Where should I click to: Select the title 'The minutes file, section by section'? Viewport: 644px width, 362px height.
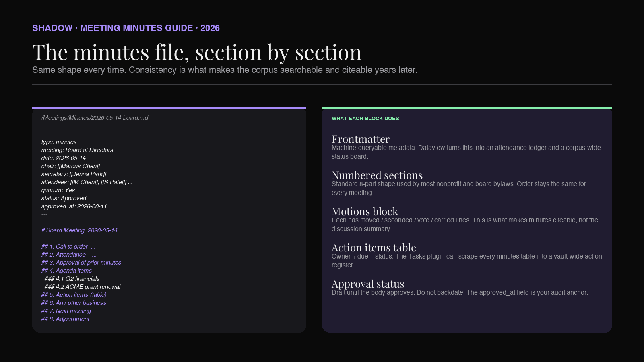[197, 52]
